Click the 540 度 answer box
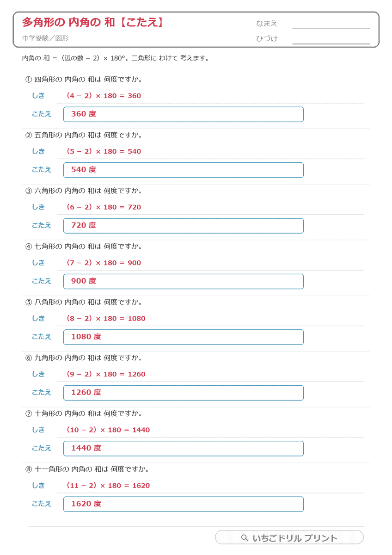Image resolution: width=392 pixels, height=555 pixels. click(184, 170)
